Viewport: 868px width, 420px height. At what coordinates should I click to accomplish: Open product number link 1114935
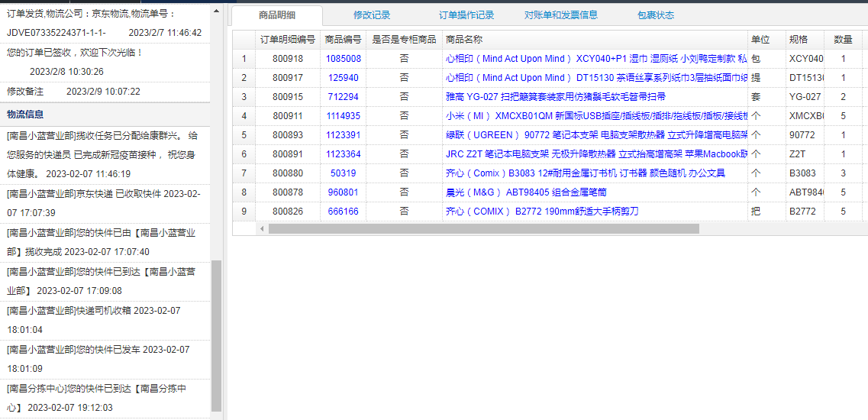(344, 116)
